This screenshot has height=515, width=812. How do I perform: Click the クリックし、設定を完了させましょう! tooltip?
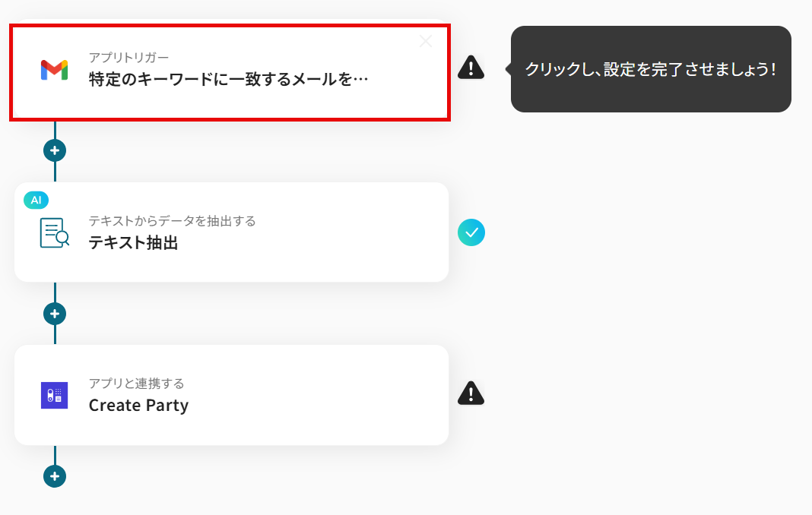tap(650, 69)
